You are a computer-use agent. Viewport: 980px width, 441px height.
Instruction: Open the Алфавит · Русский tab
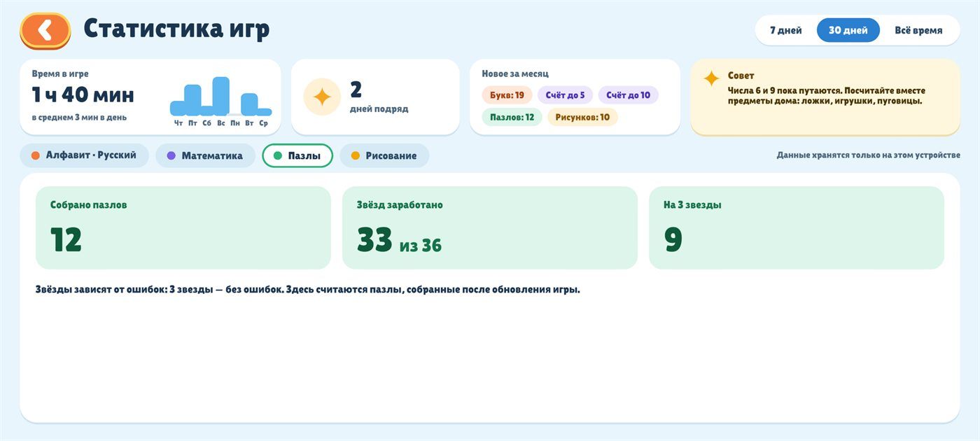click(84, 155)
